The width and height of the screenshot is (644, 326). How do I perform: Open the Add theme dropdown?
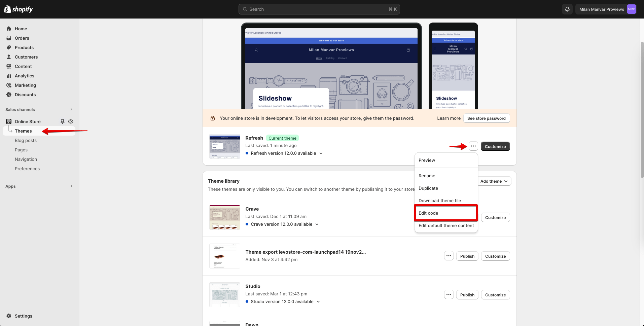coord(494,181)
